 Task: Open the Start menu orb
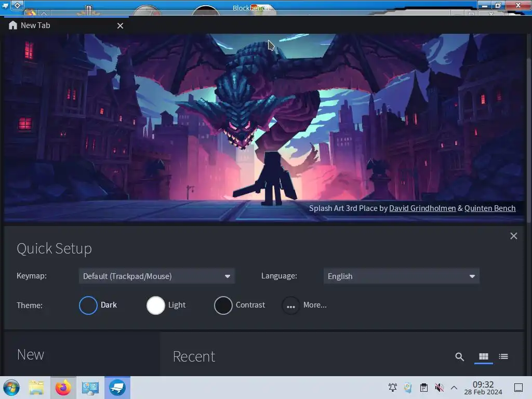point(11,388)
